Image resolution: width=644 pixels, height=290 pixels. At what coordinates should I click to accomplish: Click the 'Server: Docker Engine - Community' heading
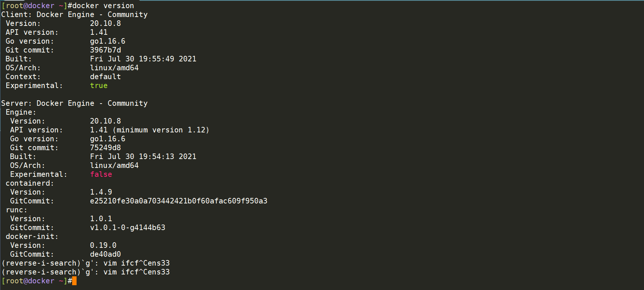74,103
